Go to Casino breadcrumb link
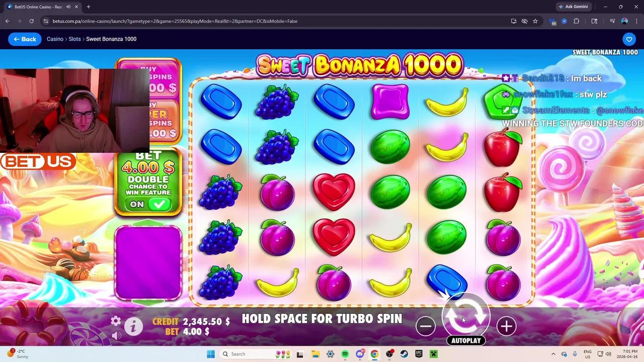This screenshot has height=362, width=644. (55, 39)
